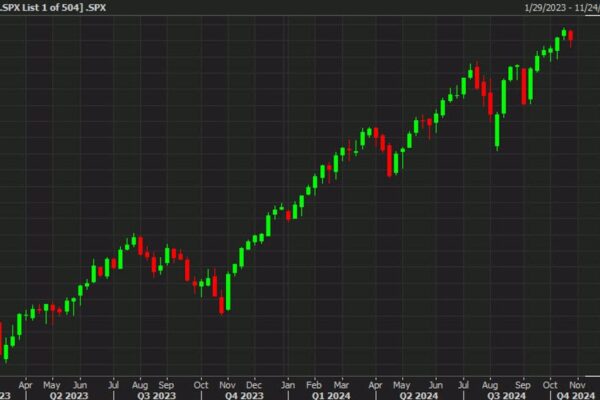Click the Apr label above Q2 2024
The height and width of the screenshot is (400, 600).
point(375,385)
